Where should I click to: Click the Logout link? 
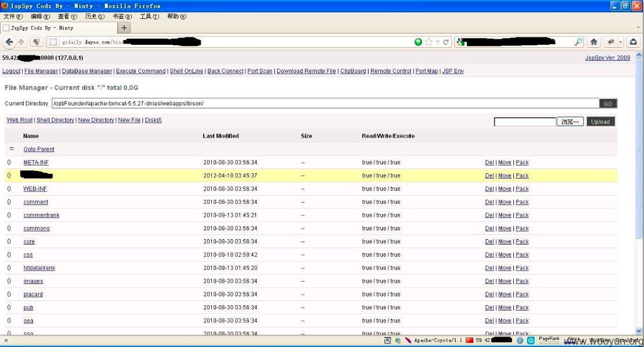coord(11,71)
